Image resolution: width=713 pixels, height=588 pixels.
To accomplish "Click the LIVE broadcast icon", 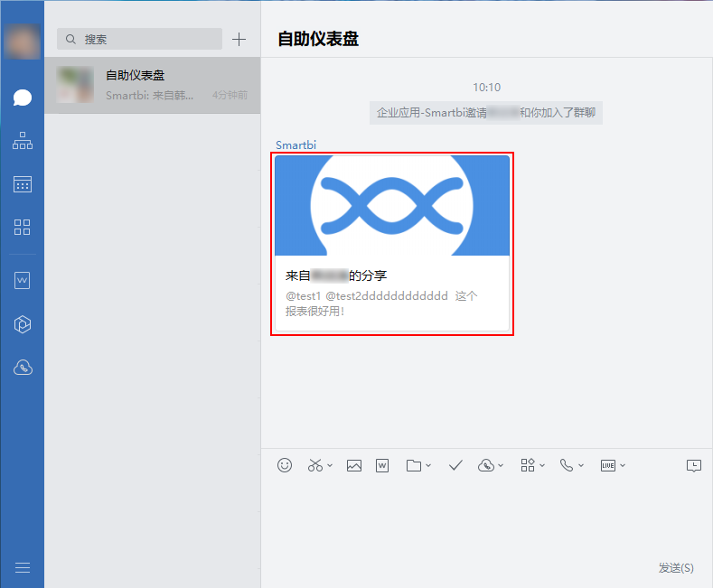I will point(608,465).
